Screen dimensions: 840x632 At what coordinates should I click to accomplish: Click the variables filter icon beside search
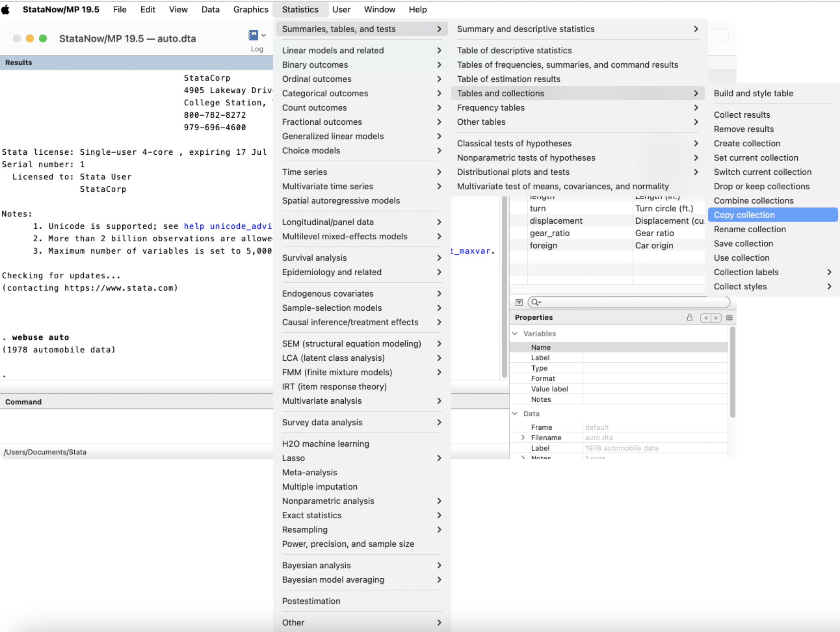click(519, 302)
